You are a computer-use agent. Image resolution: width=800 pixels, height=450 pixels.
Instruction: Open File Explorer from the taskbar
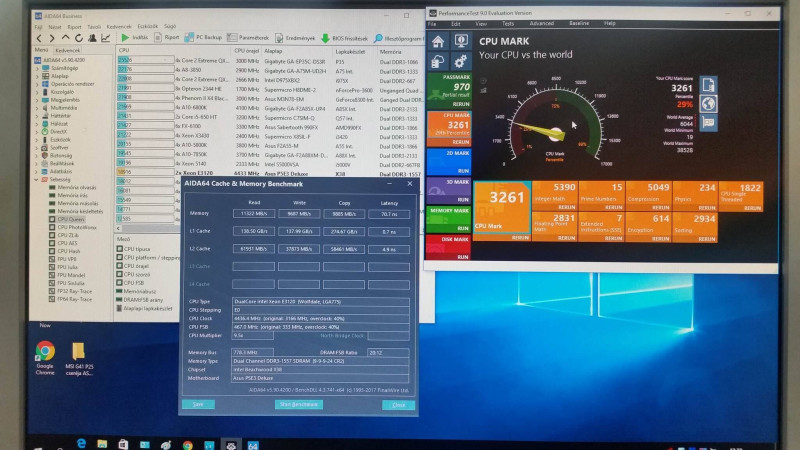pyautogui.click(x=102, y=444)
